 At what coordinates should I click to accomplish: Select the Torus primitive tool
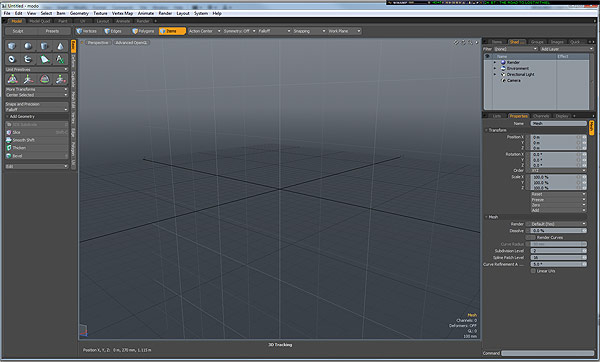(12, 59)
